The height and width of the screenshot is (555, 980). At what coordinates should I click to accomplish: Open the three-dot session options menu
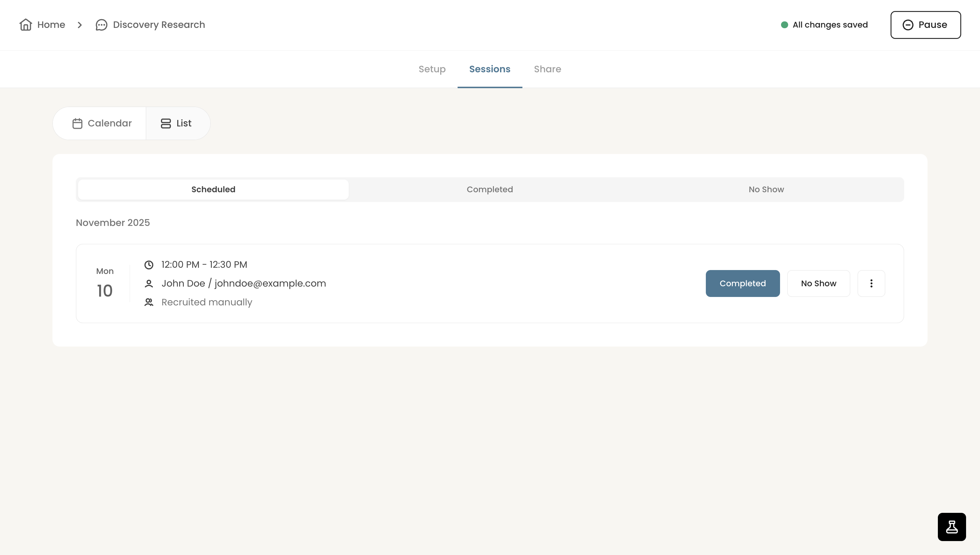[871, 284]
